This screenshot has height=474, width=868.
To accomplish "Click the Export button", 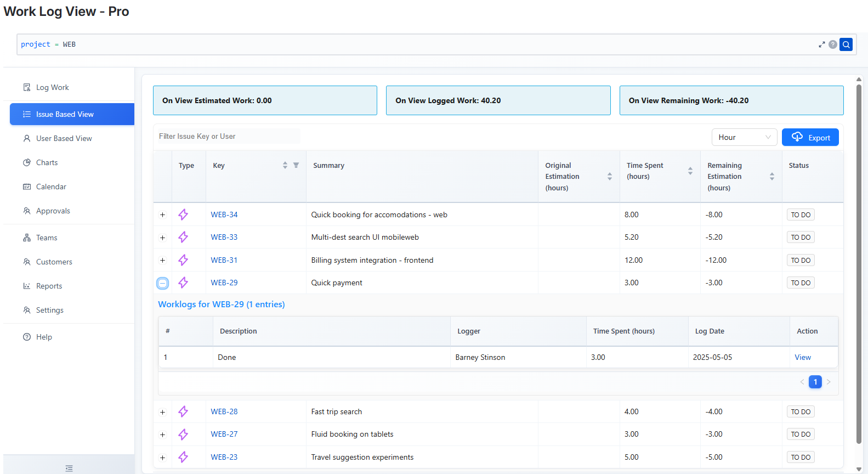I will point(810,137).
